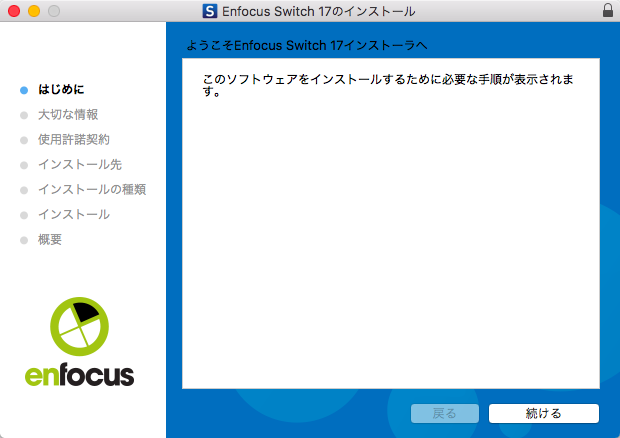This screenshot has height=438, width=620.
Task: Click the gray bullet beside 大切な情報
Action: pos(24,115)
